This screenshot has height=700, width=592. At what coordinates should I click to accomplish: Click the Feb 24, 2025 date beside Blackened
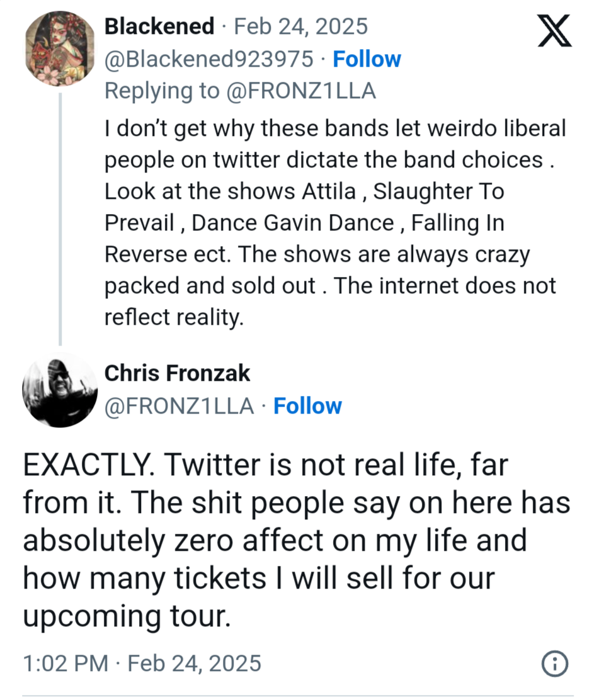click(300, 26)
